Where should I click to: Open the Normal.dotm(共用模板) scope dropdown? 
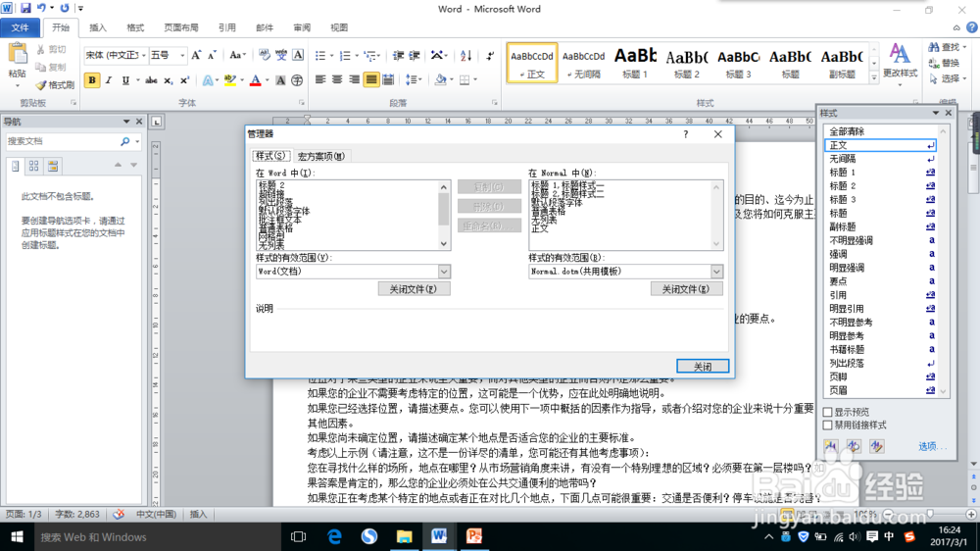(x=716, y=272)
